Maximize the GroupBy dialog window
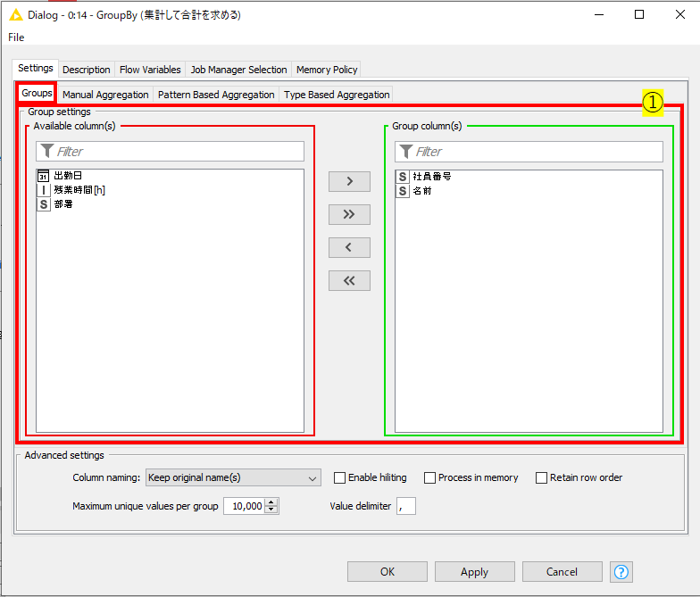The image size is (700, 597). (x=639, y=14)
